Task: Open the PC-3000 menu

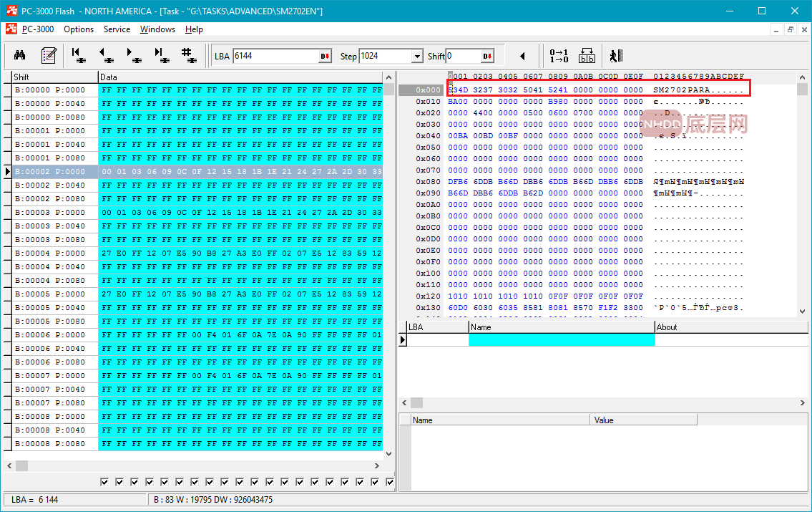Action: point(38,29)
